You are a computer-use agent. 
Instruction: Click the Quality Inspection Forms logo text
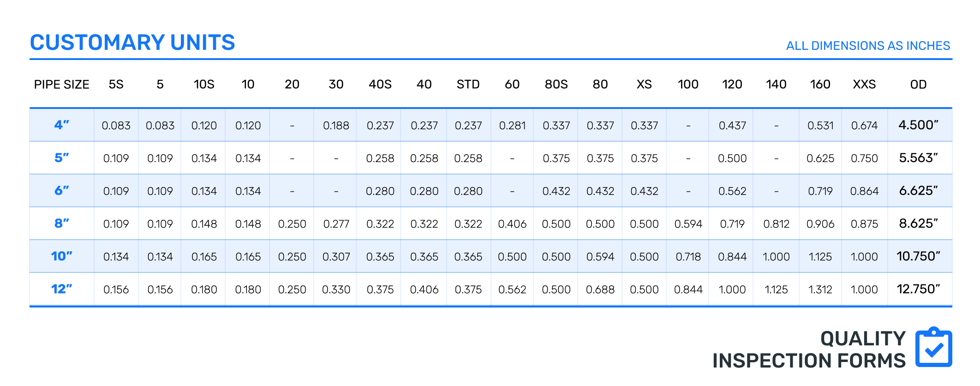809,350
